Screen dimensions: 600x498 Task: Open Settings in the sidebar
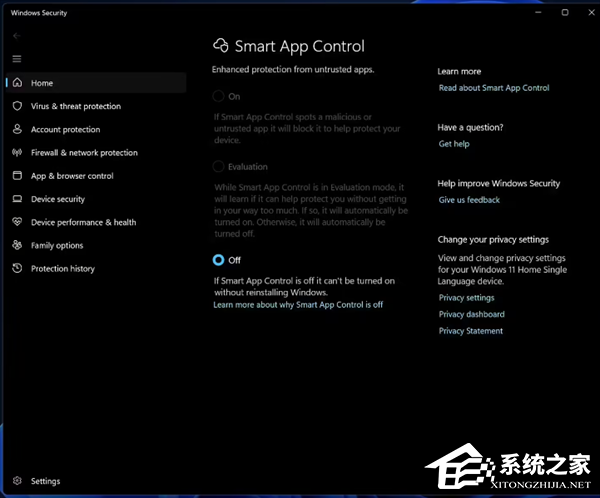[45, 481]
